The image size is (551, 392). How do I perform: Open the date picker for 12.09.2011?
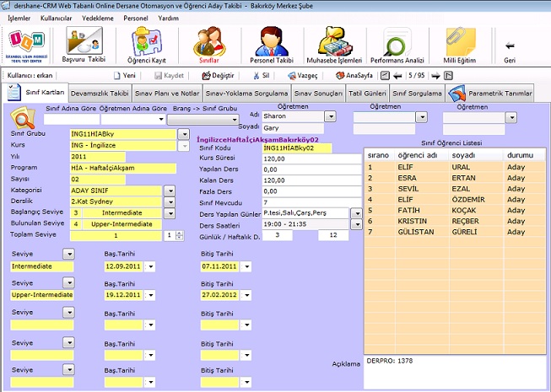[x=150, y=266]
